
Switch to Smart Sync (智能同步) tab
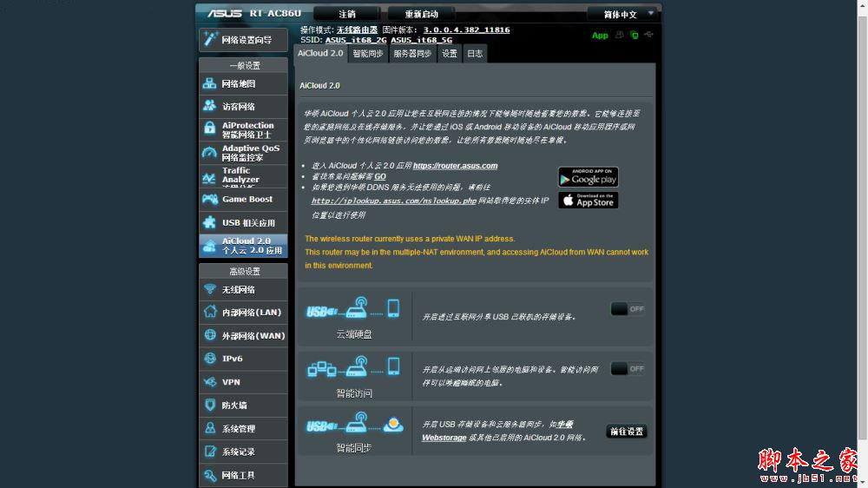pyautogui.click(x=367, y=54)
